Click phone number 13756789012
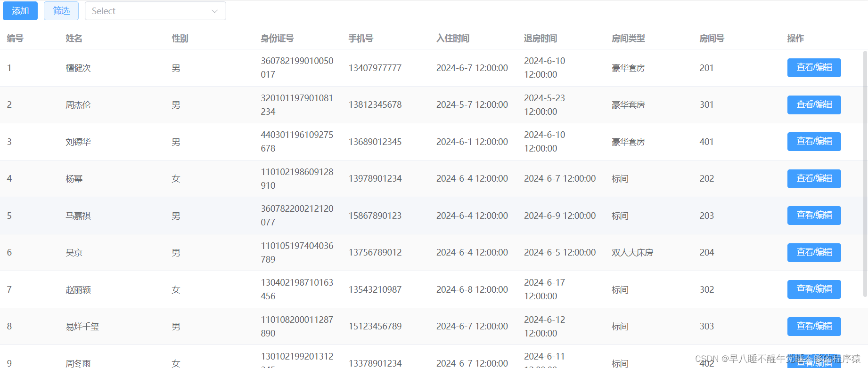 pyautogui.click(x=375, y=252)
